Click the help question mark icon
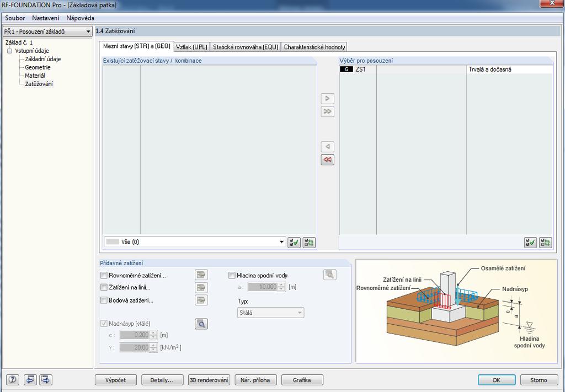This screenshot has height=392, width=565. 13,379
